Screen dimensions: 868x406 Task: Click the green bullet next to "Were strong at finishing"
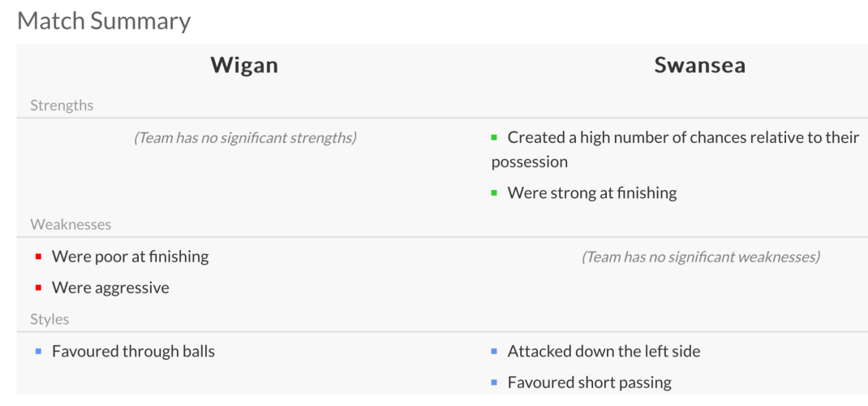(x=495, y=193)
